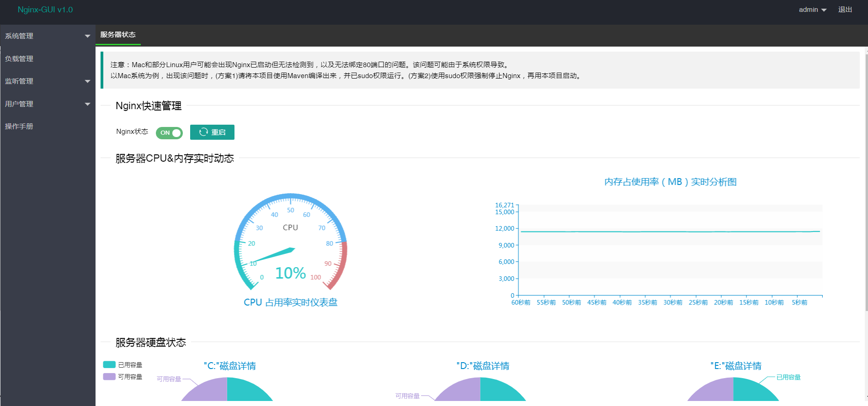Click the Nginx状态 label
The height and width of the screenshot is (406, 868).
(132, 132)
